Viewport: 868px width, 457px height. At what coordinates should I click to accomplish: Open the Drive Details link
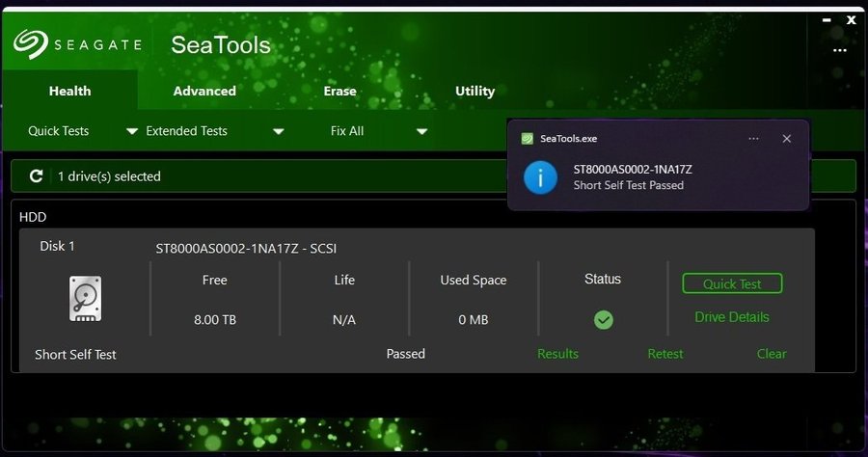pyautogui.click(x=732, y=317)
